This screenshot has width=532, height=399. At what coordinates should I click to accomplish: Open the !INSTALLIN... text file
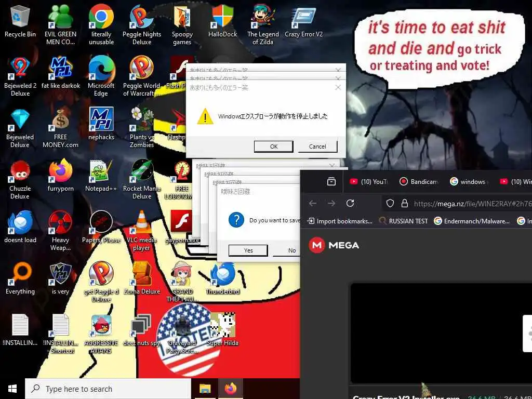click(20, 330)
